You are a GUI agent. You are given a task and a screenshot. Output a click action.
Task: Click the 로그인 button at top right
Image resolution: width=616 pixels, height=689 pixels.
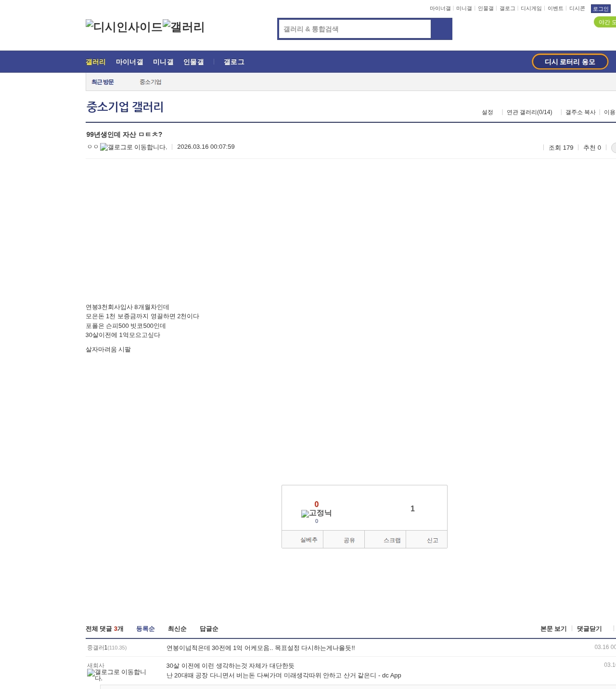(x=600, y=9)
